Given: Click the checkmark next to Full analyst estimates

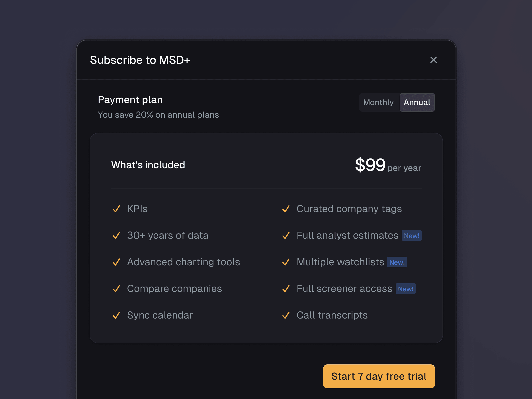Looking at the screenshot, I should 286,235.
